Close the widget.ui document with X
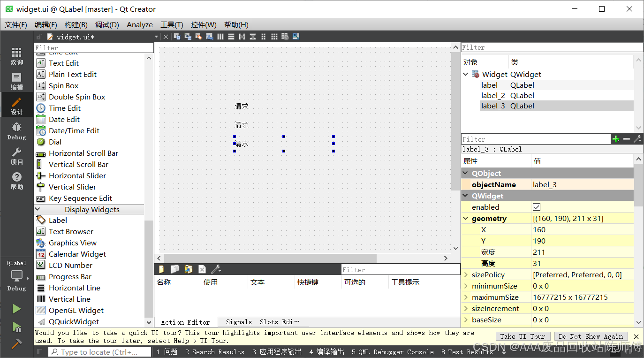 point(166,37)
